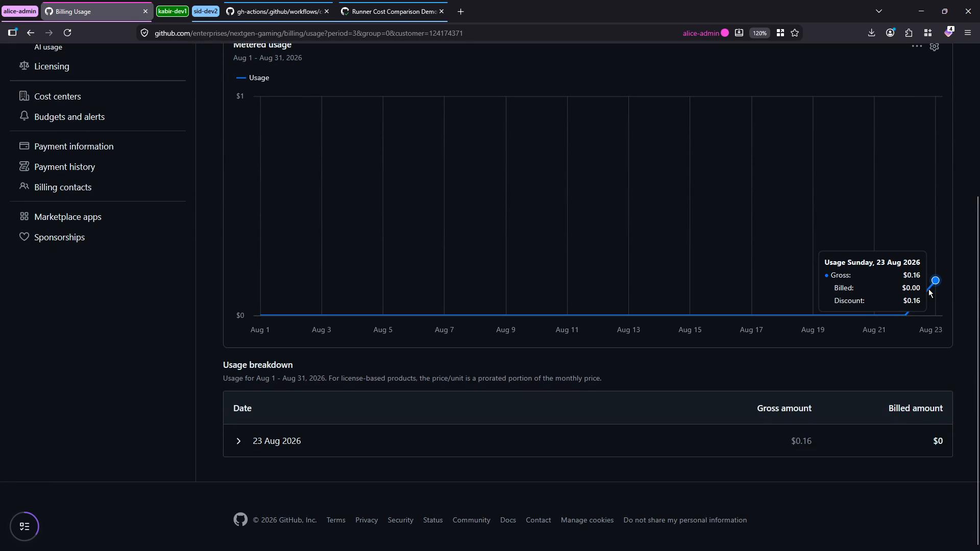Open the browser extensions puzzle icon
980x551 pixels.
[909, 33]
